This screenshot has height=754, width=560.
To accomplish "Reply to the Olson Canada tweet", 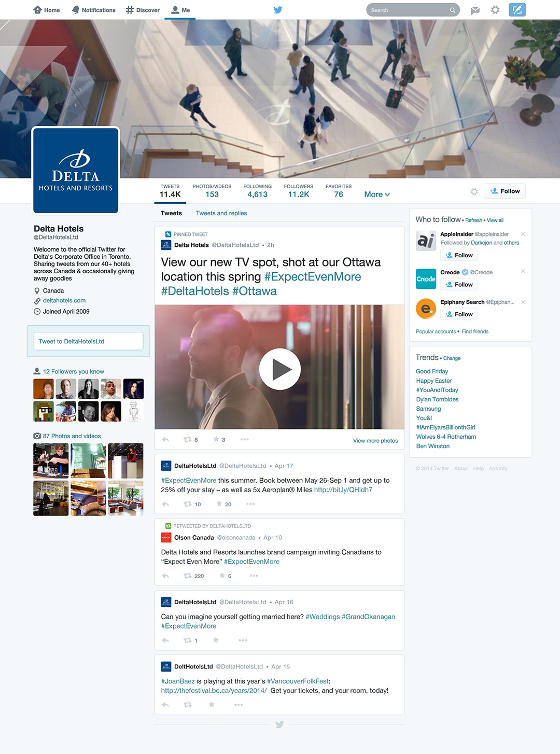I will click(165, 576).
